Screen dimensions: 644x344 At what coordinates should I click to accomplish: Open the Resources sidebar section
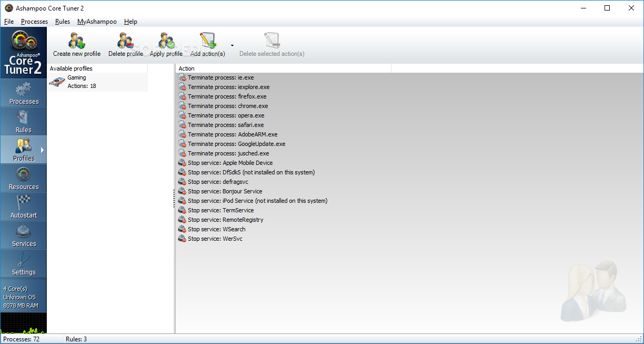(24, 179)
